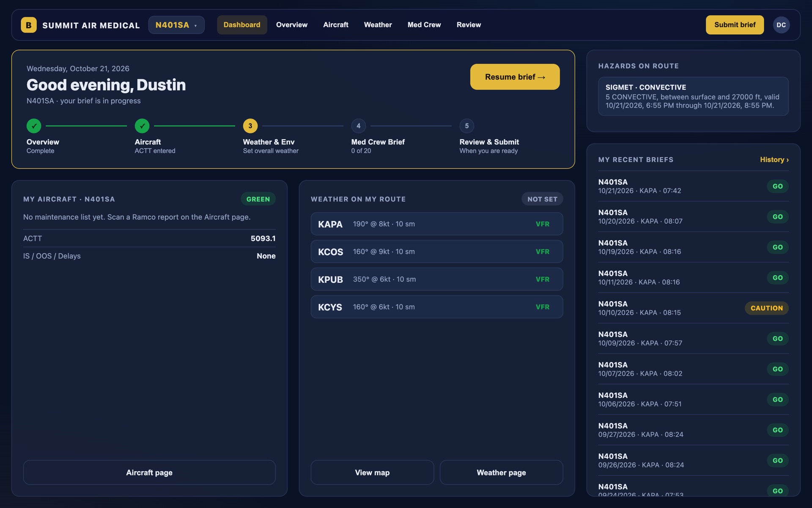The image size is (812, 508).
Task: Click the NOT SET weather badge
Action: coord(542,199)
